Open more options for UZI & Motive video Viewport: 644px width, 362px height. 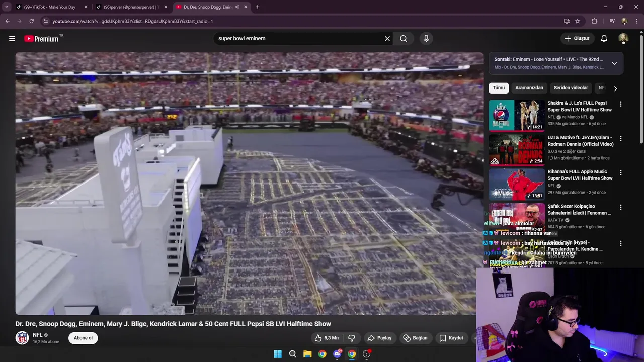click(621, 138)
